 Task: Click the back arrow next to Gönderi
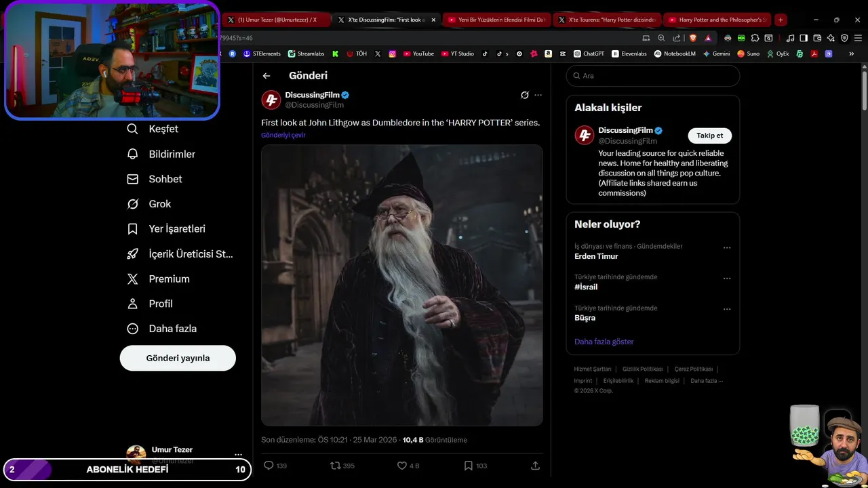[x=267, y=76]
